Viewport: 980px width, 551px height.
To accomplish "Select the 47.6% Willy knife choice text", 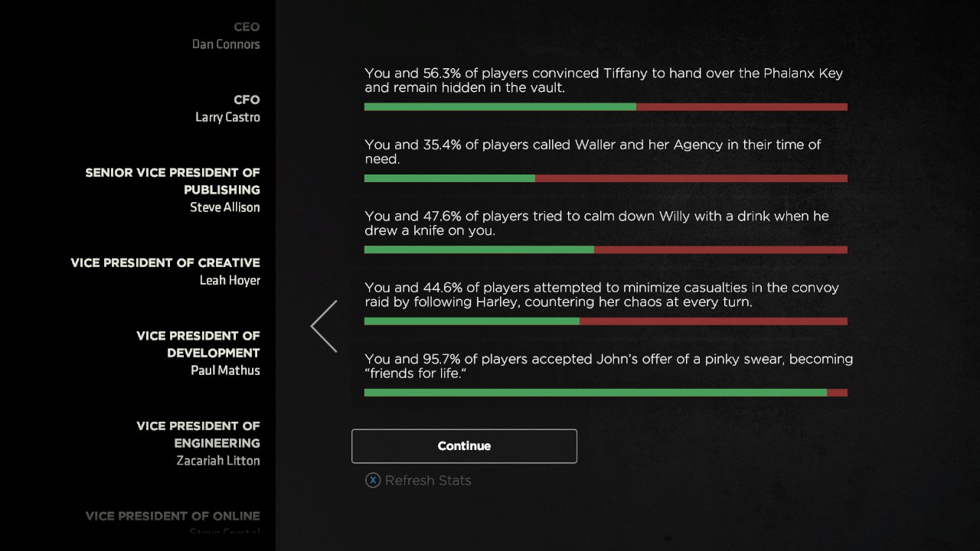I will coord(596,223).
